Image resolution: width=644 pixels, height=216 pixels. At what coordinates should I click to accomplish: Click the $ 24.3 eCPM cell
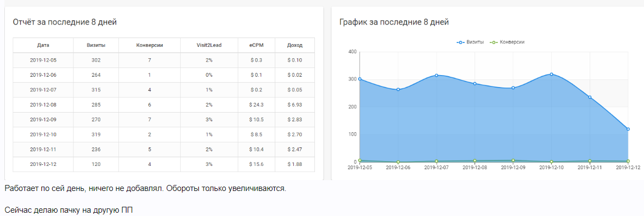[x=256, y=105]
